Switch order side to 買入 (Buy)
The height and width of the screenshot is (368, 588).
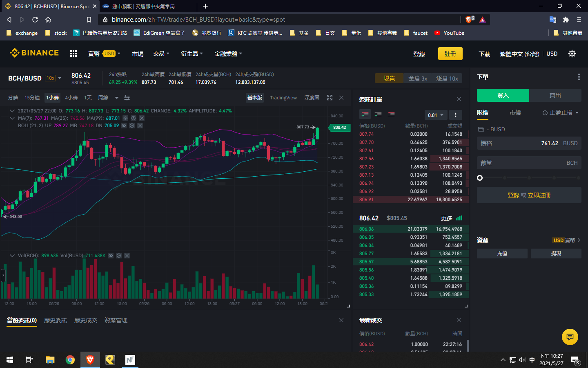[503, 95]
